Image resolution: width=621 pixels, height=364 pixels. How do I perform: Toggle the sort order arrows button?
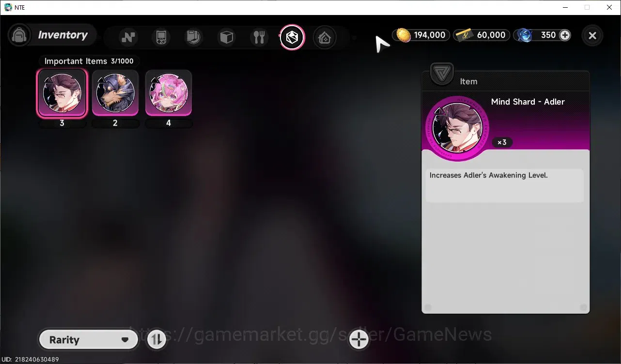point(156,339)
